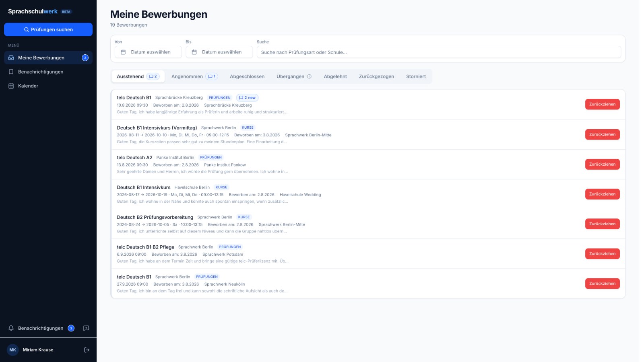Click the info icon next to Übergangen
The image size is (644, 362).
tap(309, 76)
